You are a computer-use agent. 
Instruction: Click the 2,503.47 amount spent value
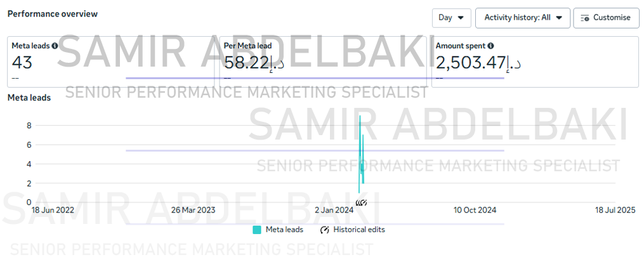pyautogui.click(x=471, y=63)
